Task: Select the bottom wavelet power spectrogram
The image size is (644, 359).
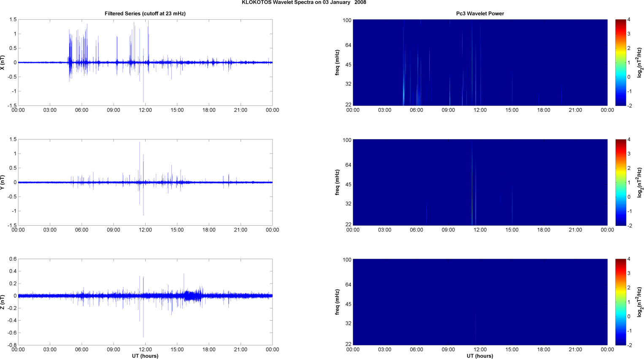Action: click(x=480, y=302)
